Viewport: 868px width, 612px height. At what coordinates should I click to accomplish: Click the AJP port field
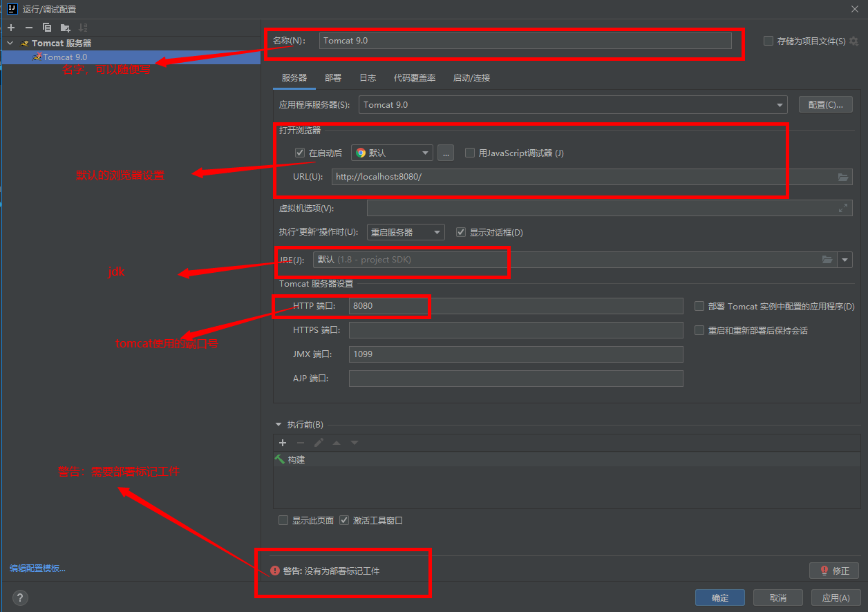tap(516, 379)
